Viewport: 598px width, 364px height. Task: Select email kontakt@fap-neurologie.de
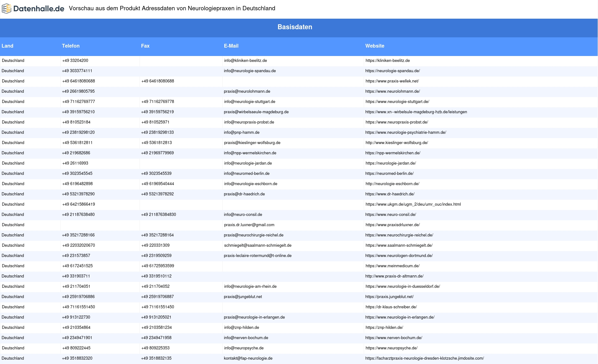pyautogui.click(x=248, y=358)
